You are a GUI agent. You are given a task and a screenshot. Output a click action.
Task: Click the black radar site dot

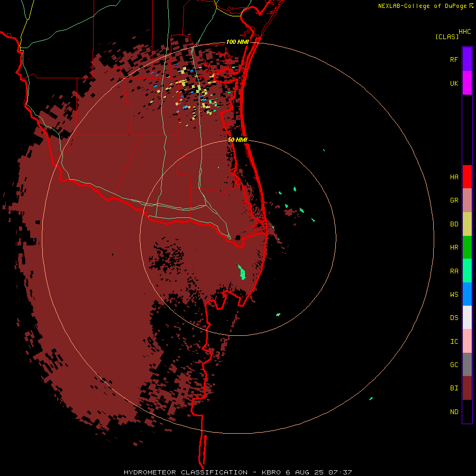coord(238,237)
